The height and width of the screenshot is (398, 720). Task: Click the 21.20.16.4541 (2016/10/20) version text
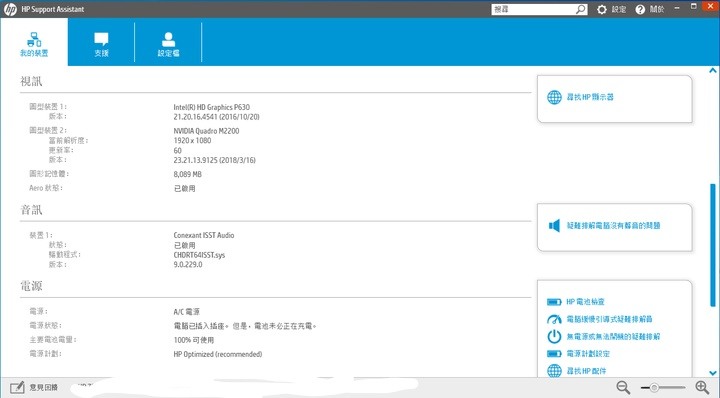click(216, 117)
